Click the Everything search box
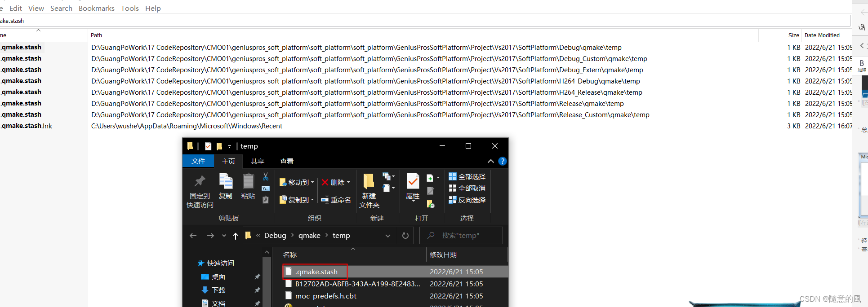This screenshot has height=307, width=868. (425, 21)
